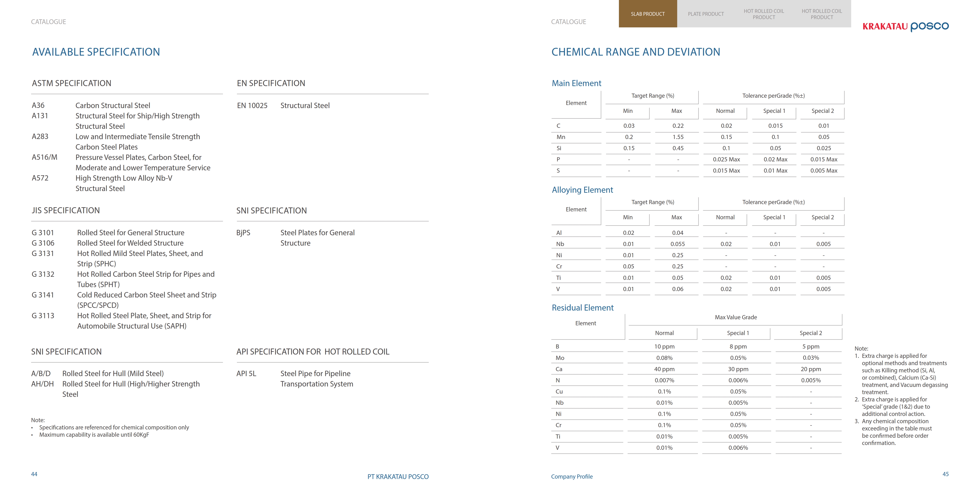Click the page number 45

pos(945,474)
